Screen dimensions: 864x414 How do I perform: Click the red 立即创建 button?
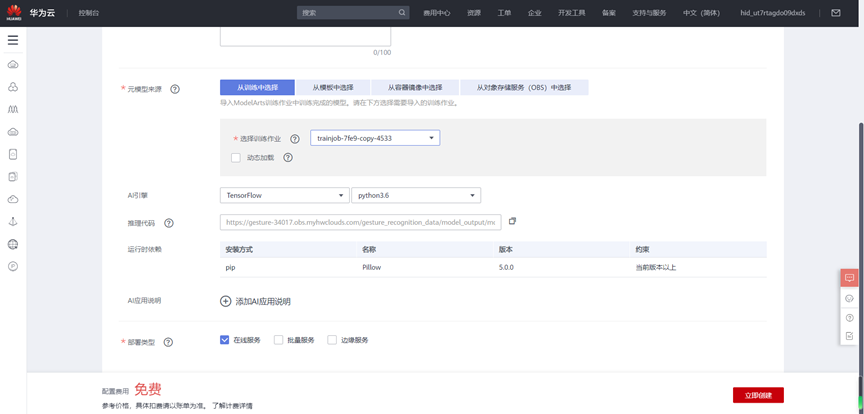pyautogui.click(x=758, y=395)
